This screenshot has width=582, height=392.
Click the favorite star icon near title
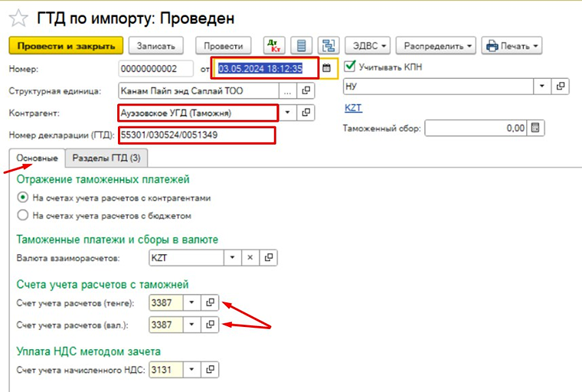coord(18,16)
